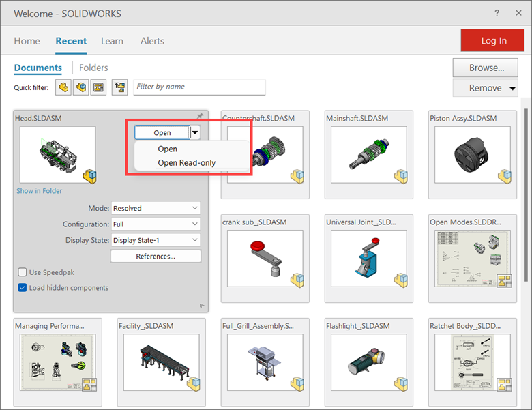532x410 pixels.
Task: Select the Piston Assy.SLDASM thumbnail
Action: pyautogui.click(x=473, y=155)
